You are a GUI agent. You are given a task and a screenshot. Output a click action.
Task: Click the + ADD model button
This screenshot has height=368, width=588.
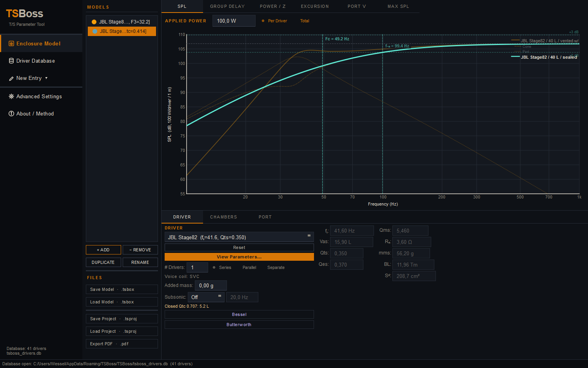coord(103,250)
